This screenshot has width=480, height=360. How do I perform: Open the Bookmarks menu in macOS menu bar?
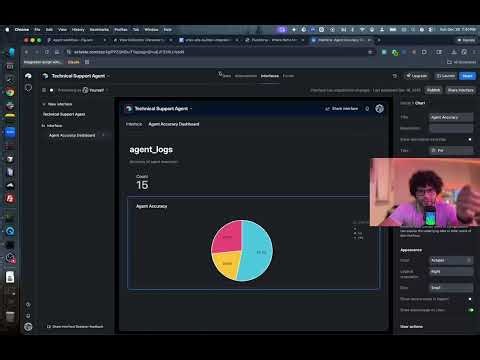pyautogui.click(x=99, y=30)
